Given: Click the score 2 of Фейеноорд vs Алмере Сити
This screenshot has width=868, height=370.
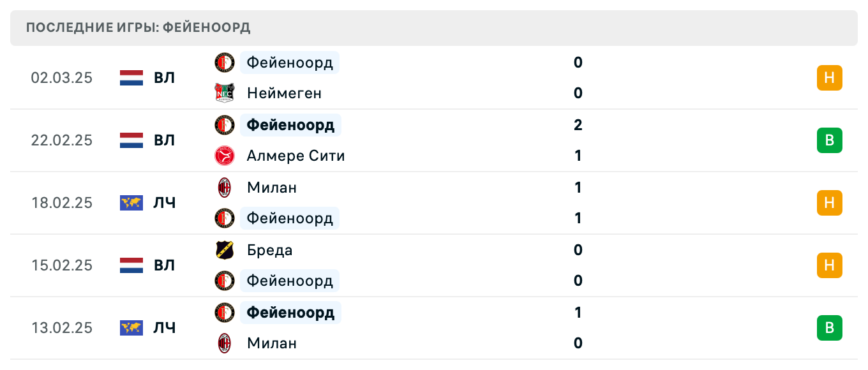Looking at the screenshot, I should click(578, 125).
